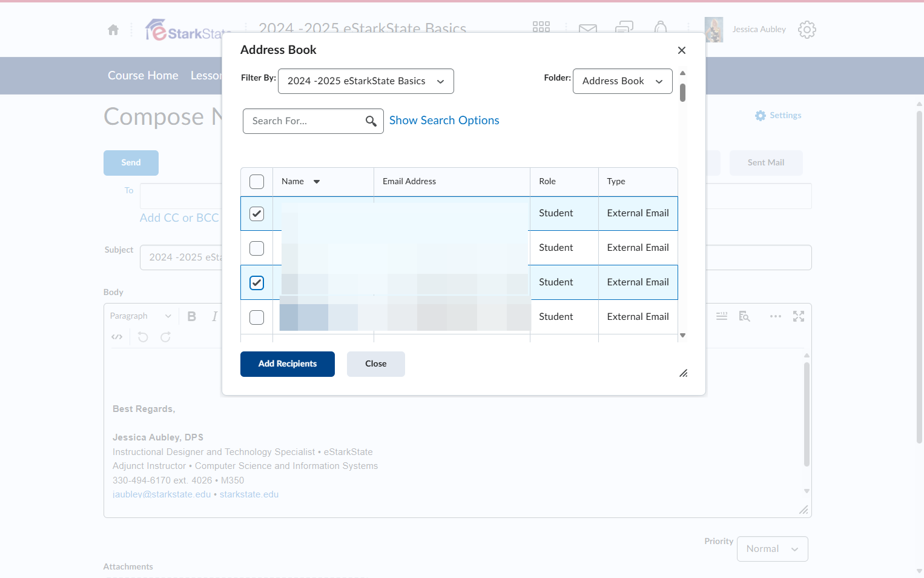
Task: Sort by the Name column arrow
Action: click(317, 182)
